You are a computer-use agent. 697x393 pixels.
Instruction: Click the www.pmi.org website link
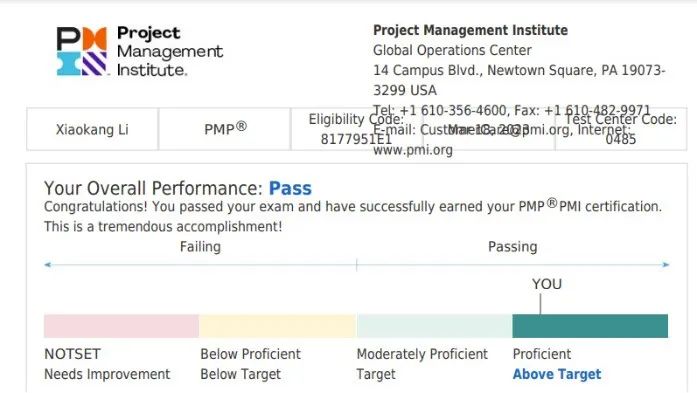click(413, 150)
